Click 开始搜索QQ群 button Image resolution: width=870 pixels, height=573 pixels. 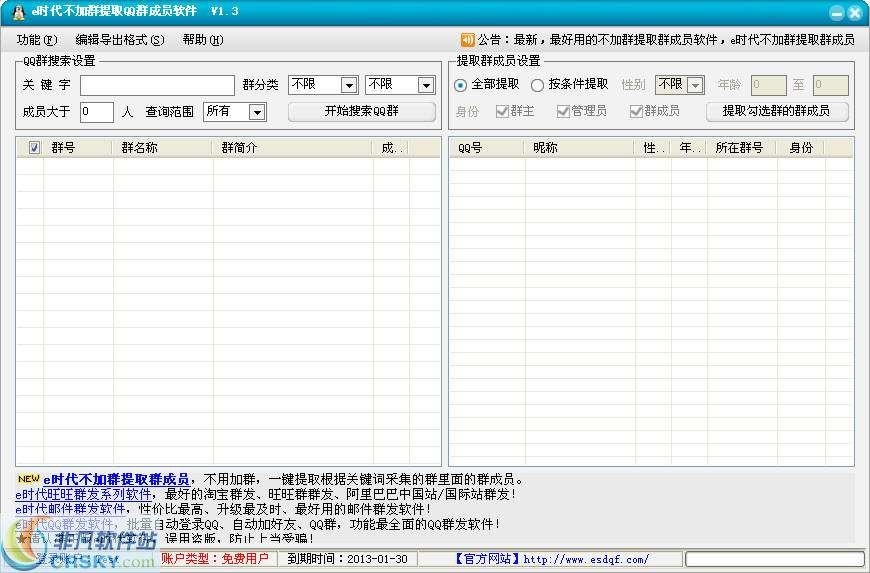tap(362, 111)
